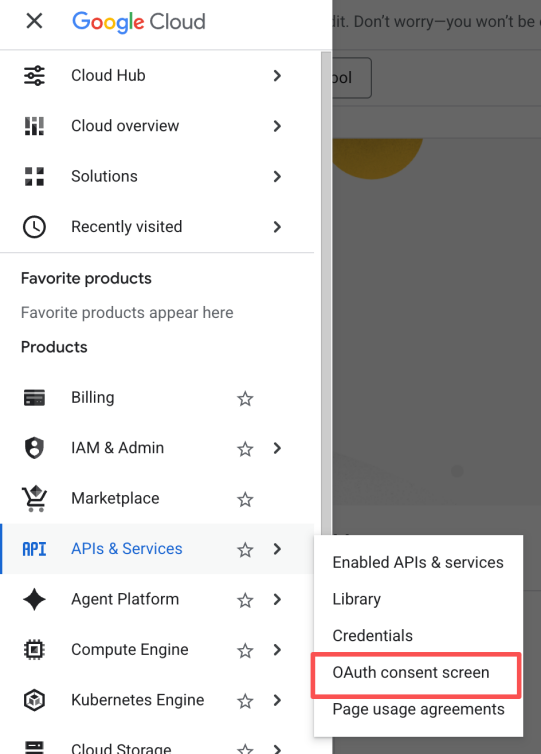Favorite IAM & Admin with its star
Screen dimensions: 541x754
tap(245, 449)
